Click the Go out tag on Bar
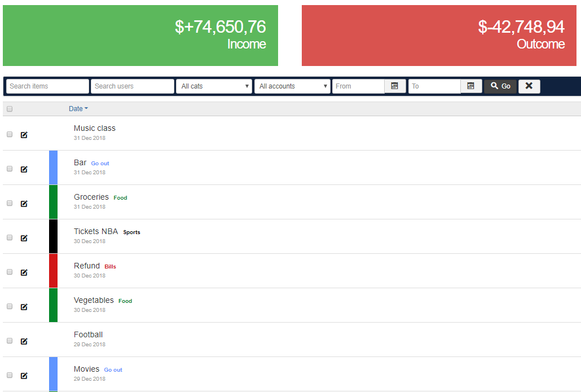 (100, 164)
